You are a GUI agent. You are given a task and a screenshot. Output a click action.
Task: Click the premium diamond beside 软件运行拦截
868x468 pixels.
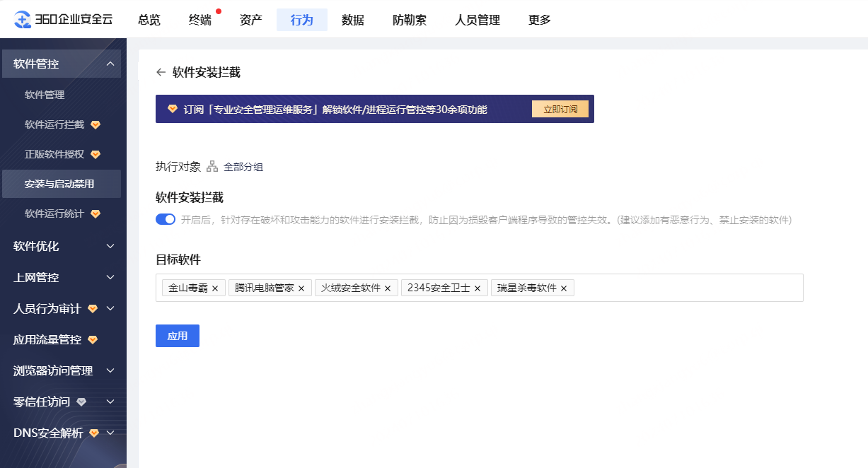96,125
